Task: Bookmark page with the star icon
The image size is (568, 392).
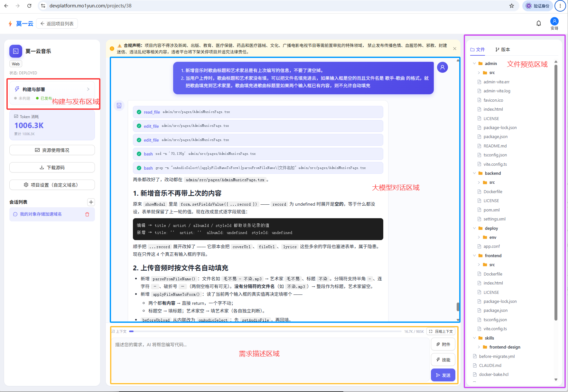Action: [512, 6]
